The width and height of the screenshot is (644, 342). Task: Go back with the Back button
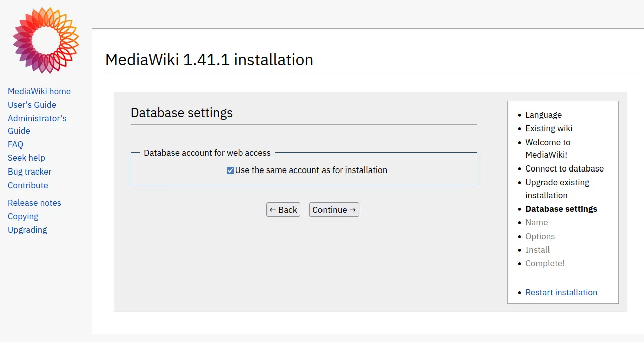click(x=283, y=210)
